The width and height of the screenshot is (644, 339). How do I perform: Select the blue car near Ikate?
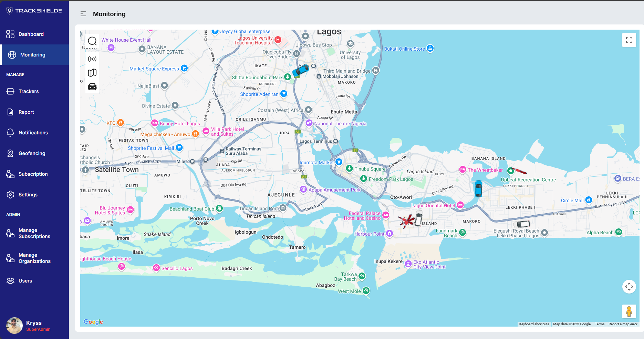pos(301,70)
